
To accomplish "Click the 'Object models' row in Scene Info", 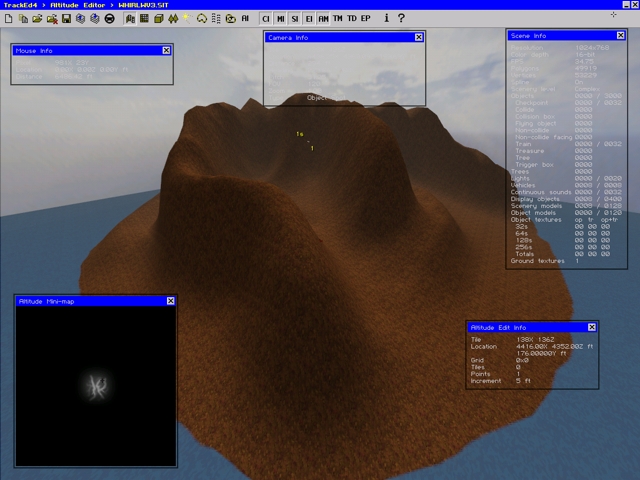I will coord(566,213).
